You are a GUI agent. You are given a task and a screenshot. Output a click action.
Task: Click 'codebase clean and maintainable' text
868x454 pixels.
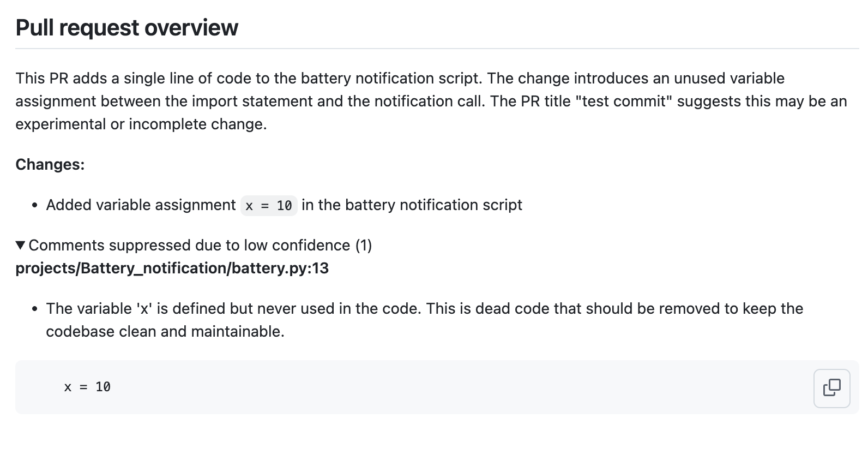[x=165, y=332]
